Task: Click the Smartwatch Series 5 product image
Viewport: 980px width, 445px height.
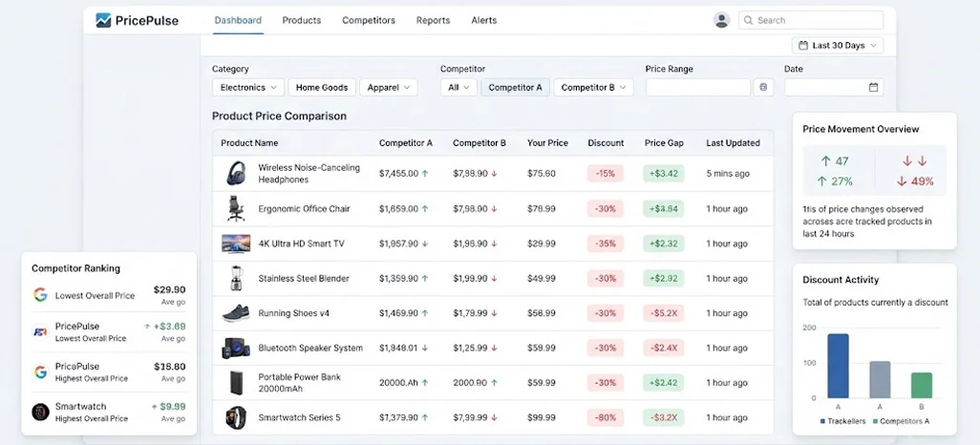Action: [x=236, y=417]
